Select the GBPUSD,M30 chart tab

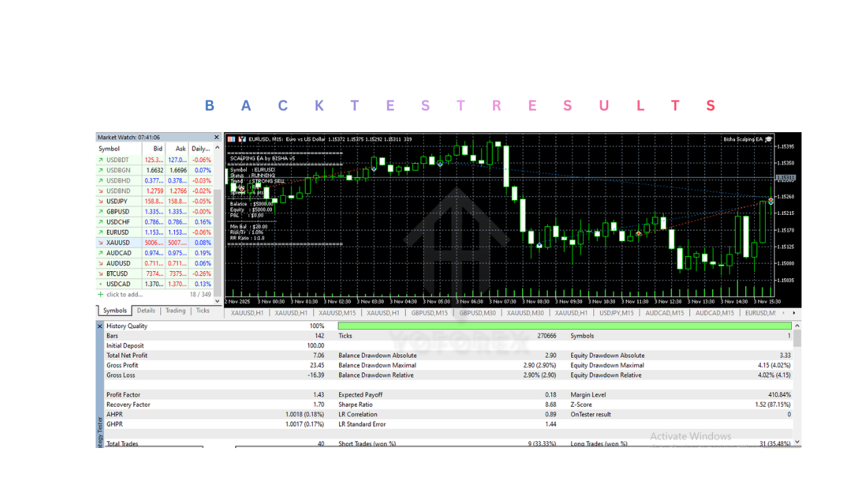pyautogui.click(x=477, y=312)
